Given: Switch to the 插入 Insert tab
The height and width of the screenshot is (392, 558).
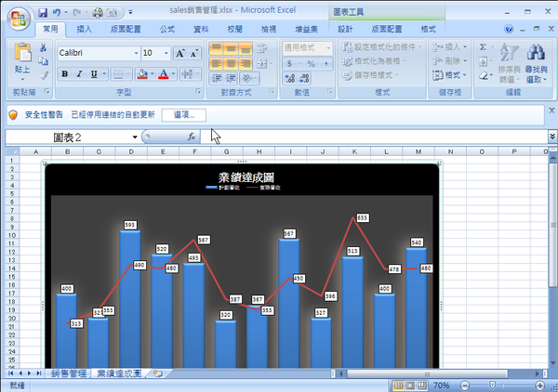Looking at the screenshot, I should click(x=84, y=29).
